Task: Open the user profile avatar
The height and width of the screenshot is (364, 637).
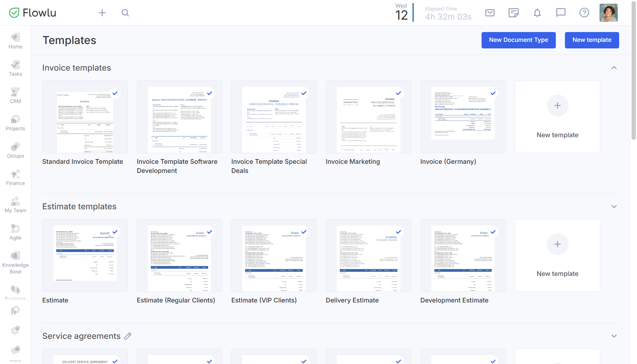Action: [x=608, y=13]
